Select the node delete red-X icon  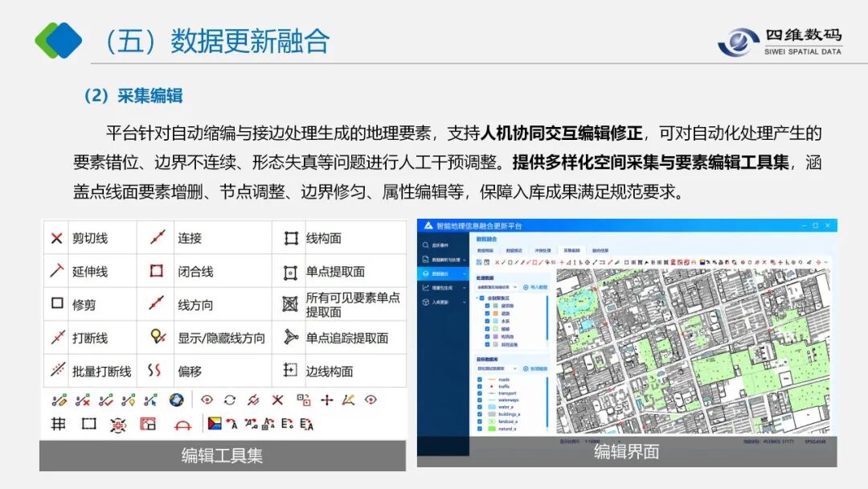point(83,400)
